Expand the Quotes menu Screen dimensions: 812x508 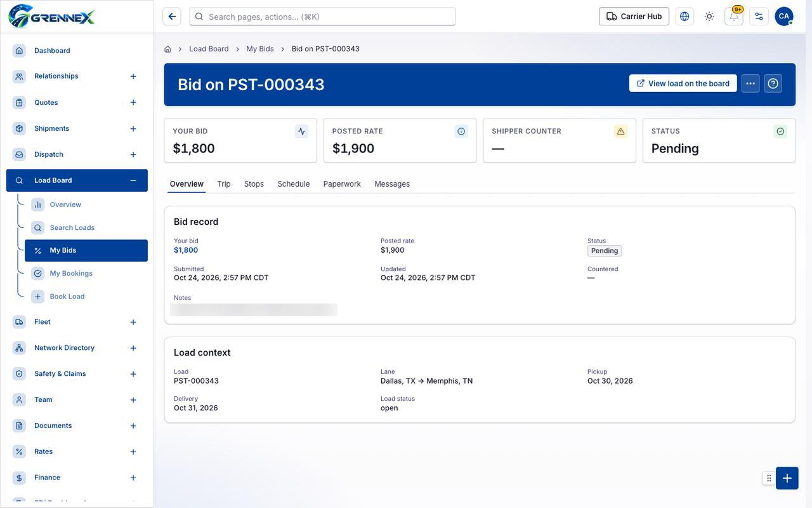[133, 102]
